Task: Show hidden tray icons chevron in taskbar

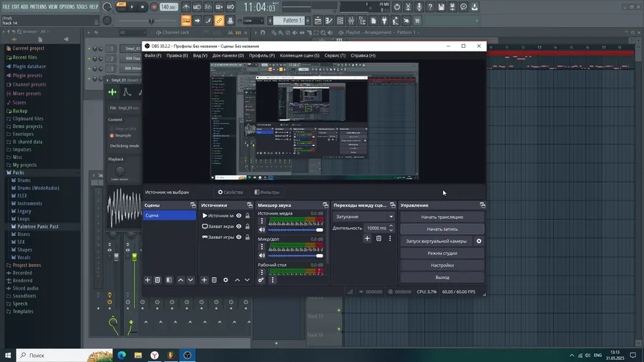Action: pos(572,356)
